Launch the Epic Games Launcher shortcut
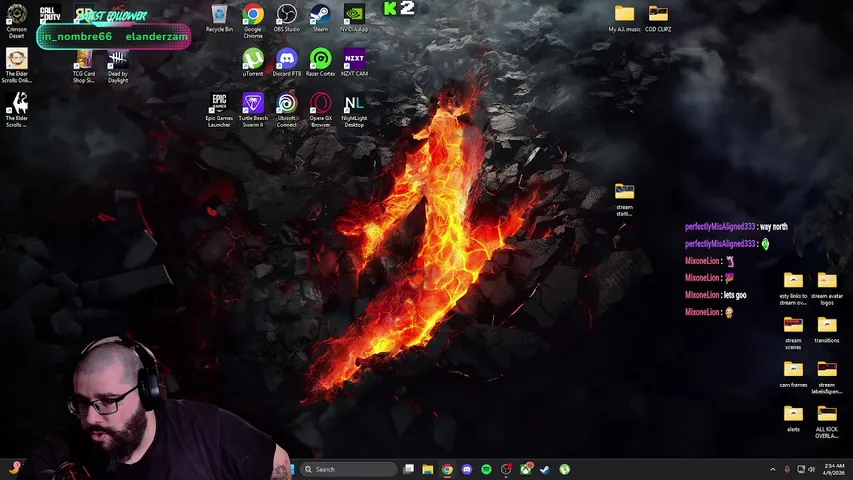 219,110
